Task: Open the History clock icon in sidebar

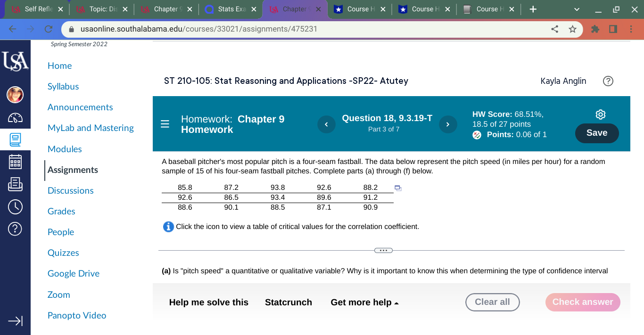Action: click(15, 206)
